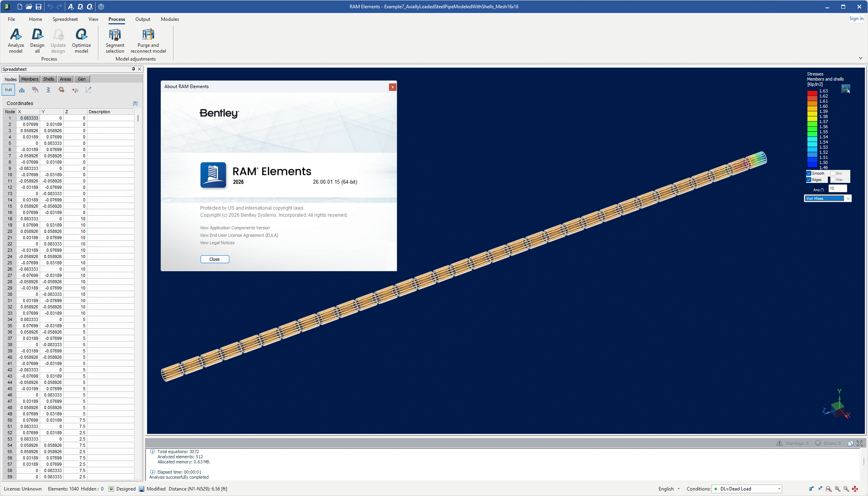This screenshot has width=868, height=496.
Task: Pin the Spreadsheet panel
Action: tap(133, 69)
